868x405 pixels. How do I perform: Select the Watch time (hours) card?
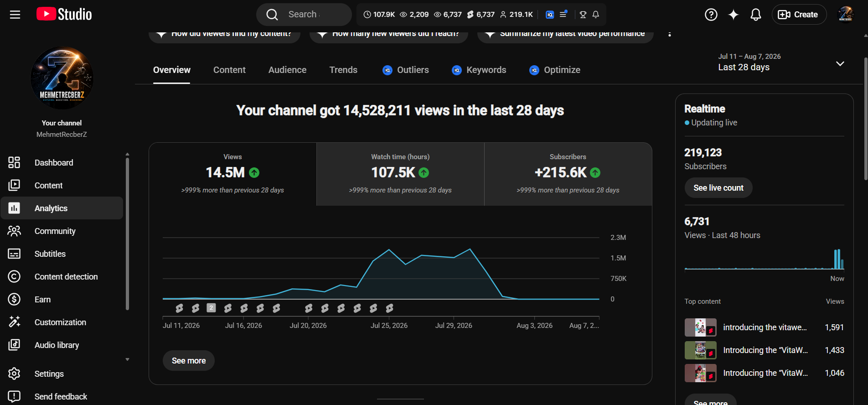click(x=400, y=174)
